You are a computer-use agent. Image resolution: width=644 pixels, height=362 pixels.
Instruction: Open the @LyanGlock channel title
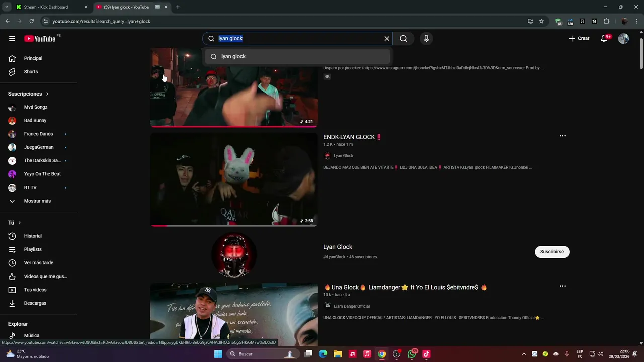[338, 247]
